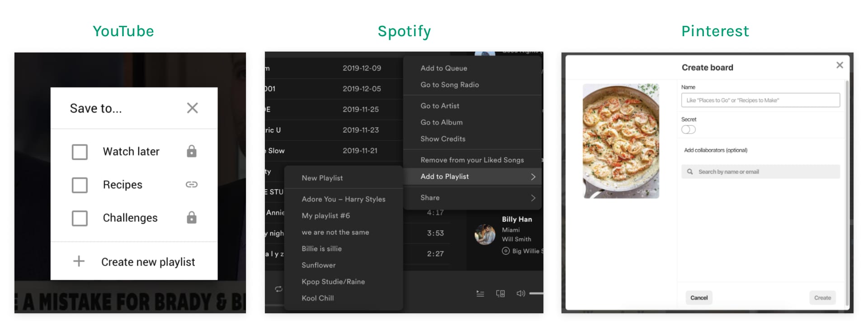This screenshot has height=335, width=868.
Task: Click the lock icon beside Challenges
Action: 192,218
